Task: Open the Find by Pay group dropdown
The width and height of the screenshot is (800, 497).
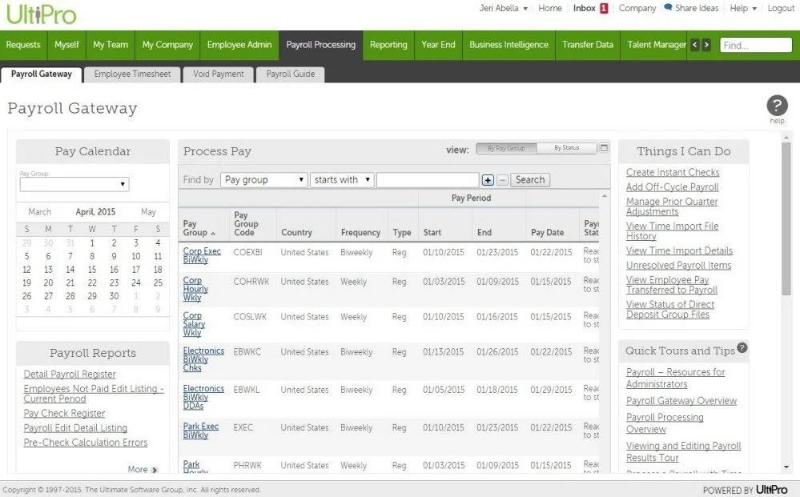Action: [x=264, y=180]
